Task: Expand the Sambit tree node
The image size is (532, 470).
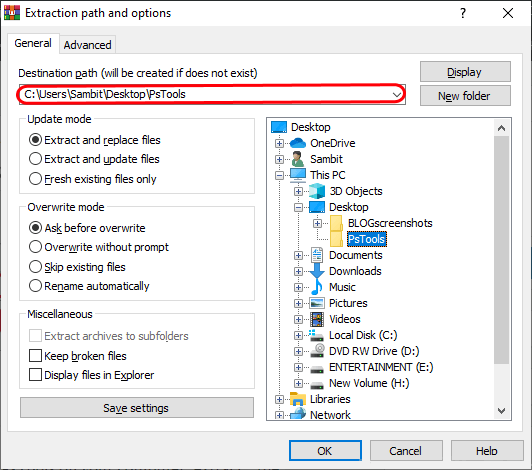Action: (x=279, y=159)
